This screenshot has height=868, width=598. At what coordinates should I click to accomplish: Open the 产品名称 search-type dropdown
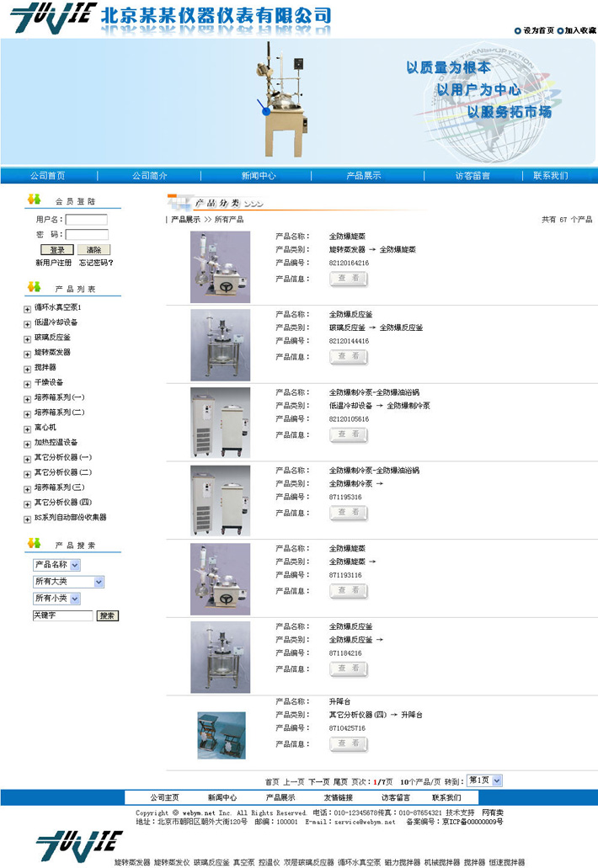click(56, 565)
